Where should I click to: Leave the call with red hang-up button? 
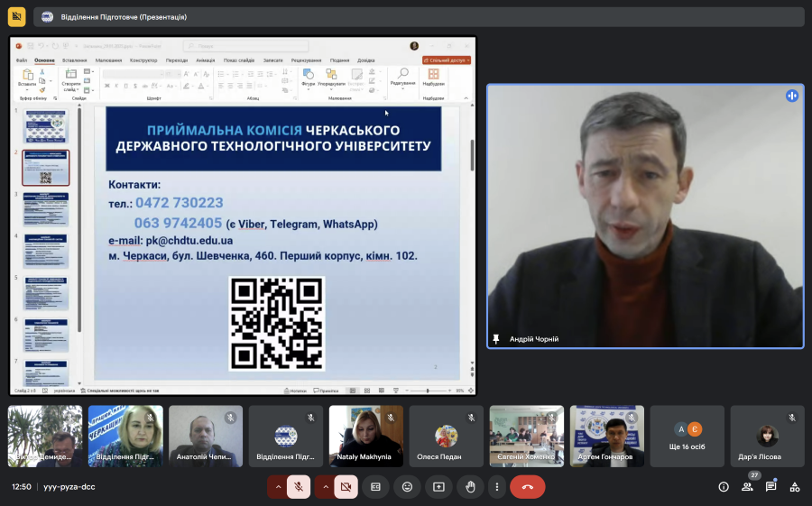(528, 487)
